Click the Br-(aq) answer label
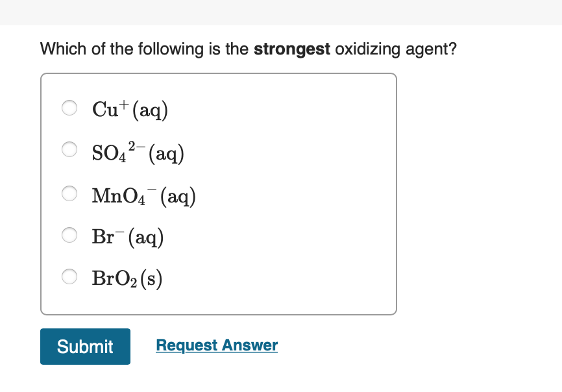 point(127,236)
